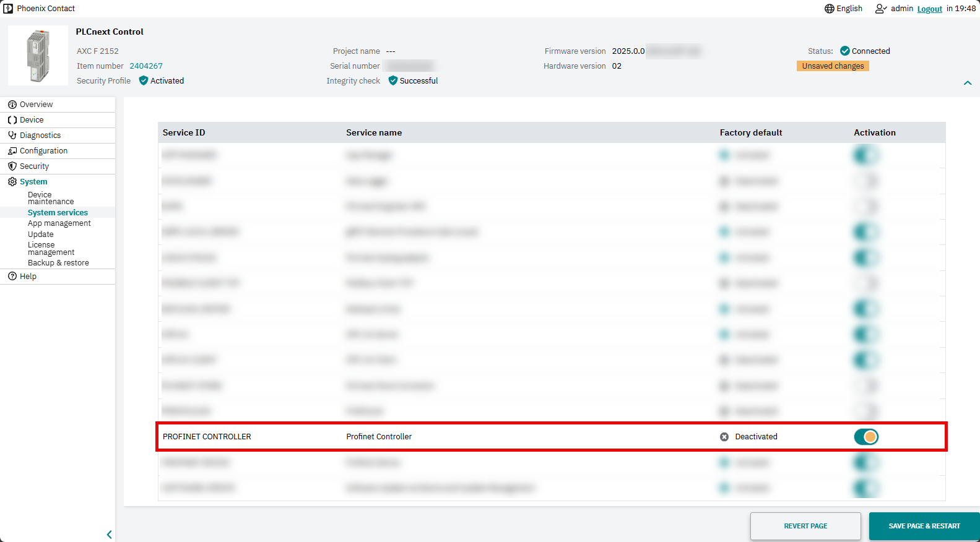
Task: Click the Service ID column header
Action: (184, 132)
